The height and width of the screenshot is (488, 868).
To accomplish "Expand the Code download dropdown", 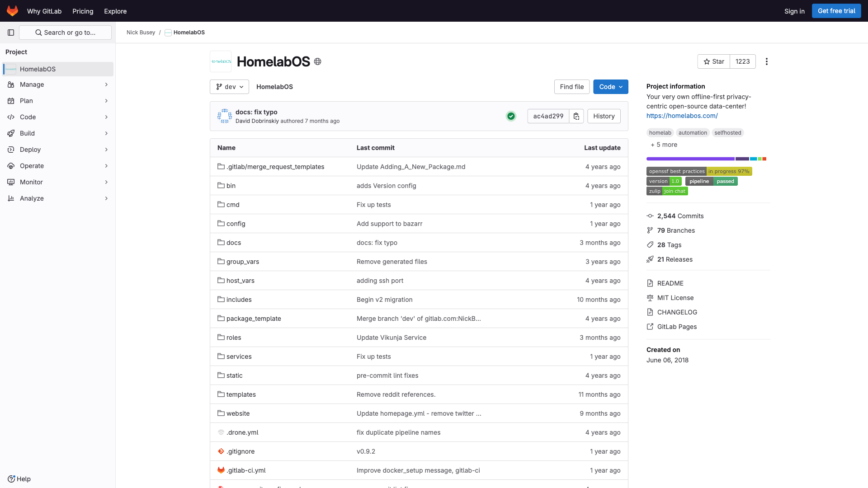I will pyautogui.click(x=610, y=87).
